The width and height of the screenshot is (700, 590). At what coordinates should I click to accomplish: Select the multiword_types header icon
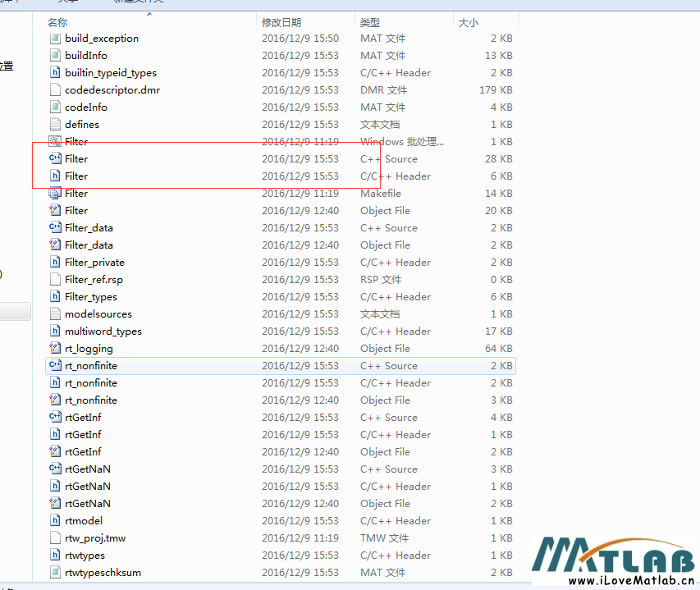[55, 332]
